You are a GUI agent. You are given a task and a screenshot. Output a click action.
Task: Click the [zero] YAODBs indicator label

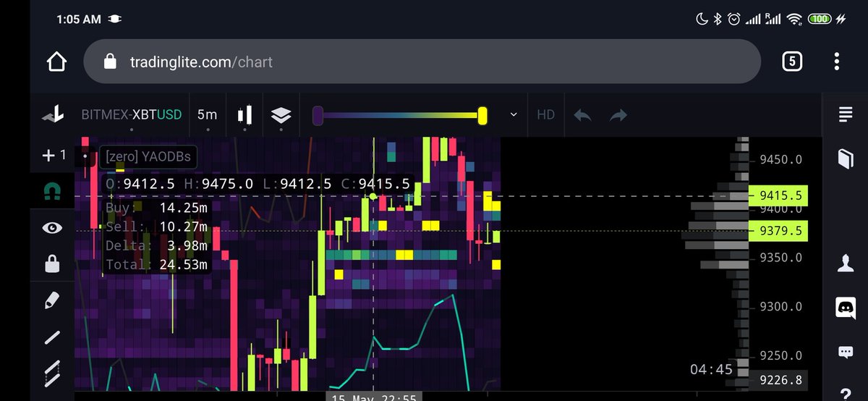[150, 156]
